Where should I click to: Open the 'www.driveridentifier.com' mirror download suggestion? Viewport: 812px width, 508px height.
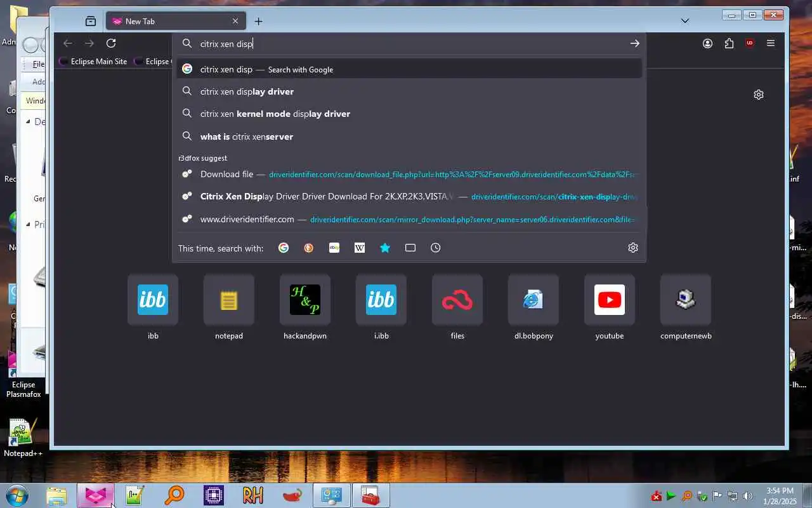[409, 219]
